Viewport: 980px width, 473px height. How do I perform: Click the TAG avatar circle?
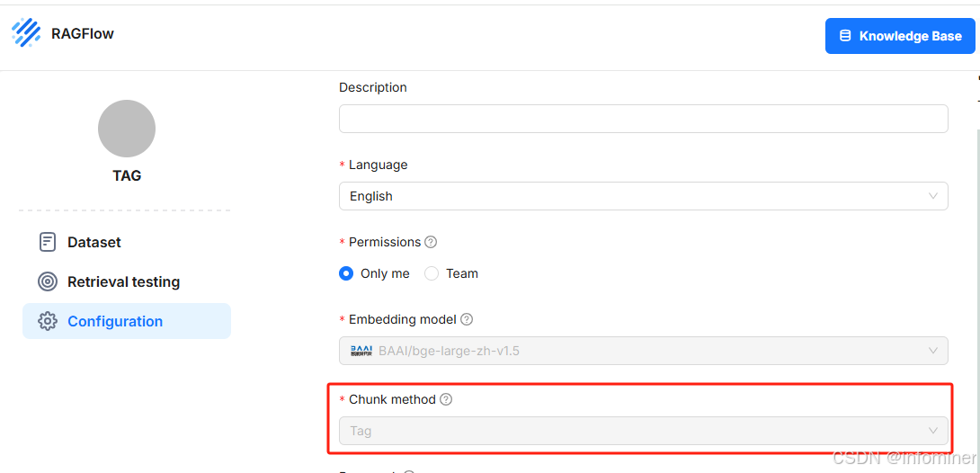click(127, 129)
